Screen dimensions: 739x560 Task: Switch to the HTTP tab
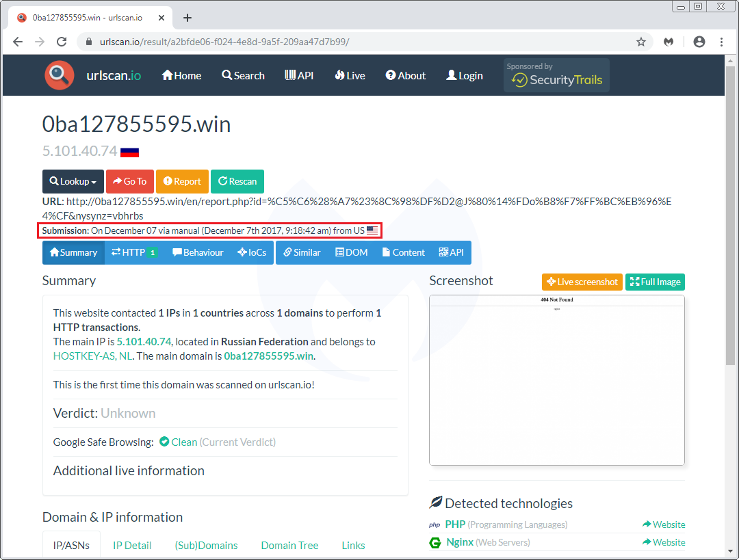pyautogui.click(x=134, y=252)
